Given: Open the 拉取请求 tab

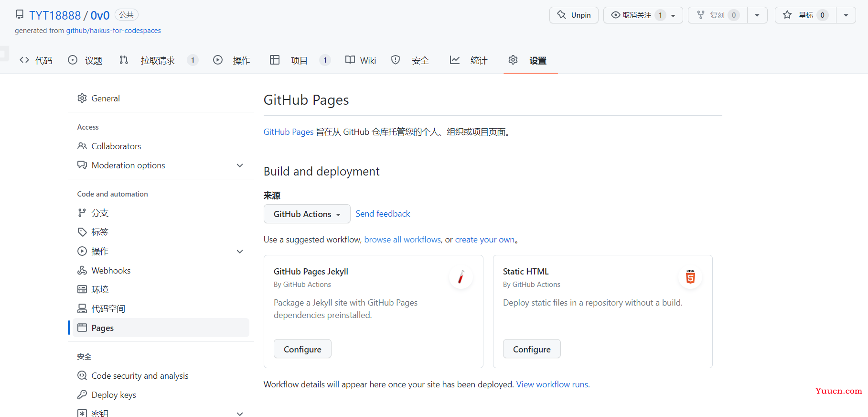Looking at the screenshot, I should 159,60.
